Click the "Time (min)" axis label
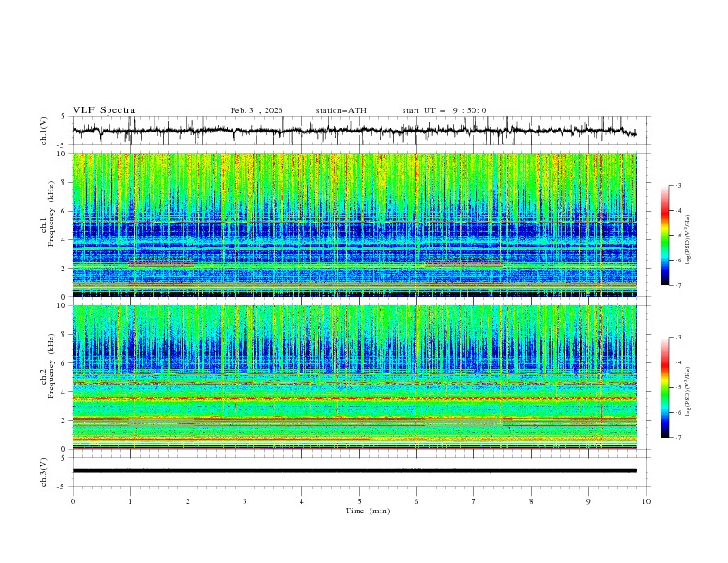The image size is (728, 563). click(x=368, y=511)
